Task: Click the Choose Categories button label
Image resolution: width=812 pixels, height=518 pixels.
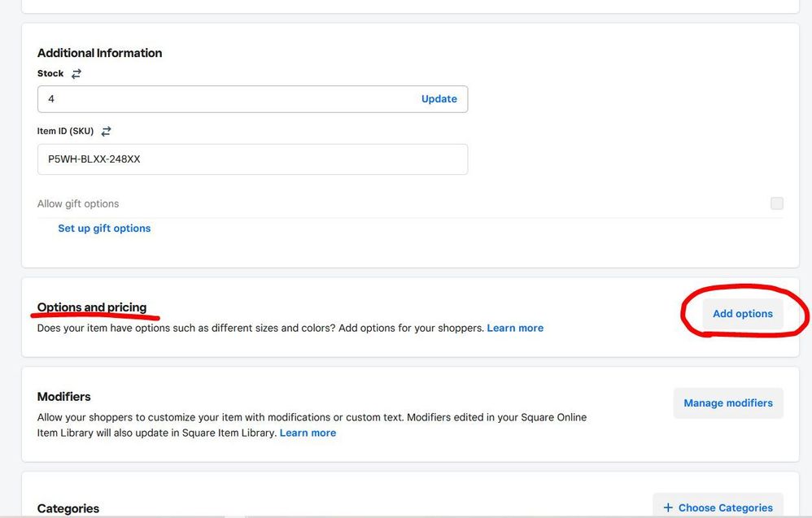Action: 725,507
